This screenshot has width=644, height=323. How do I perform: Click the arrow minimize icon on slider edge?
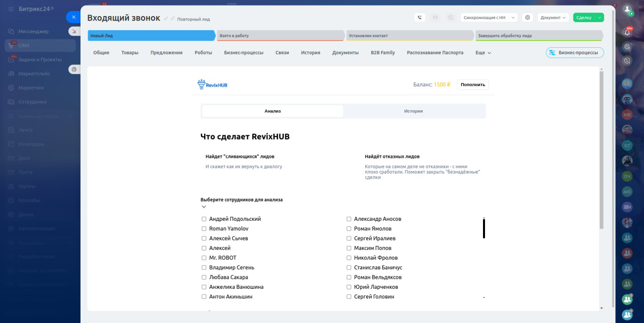[x=73, y=31]
